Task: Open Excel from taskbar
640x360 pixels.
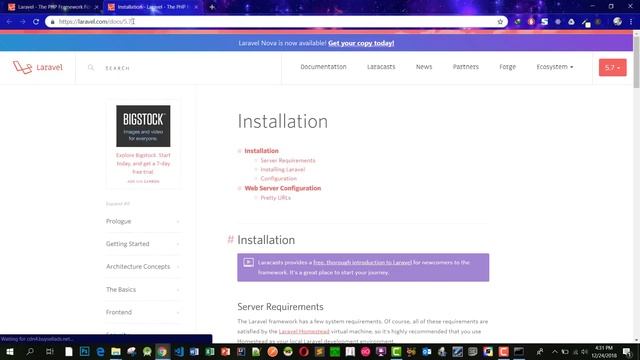Action: click(210, 351)
